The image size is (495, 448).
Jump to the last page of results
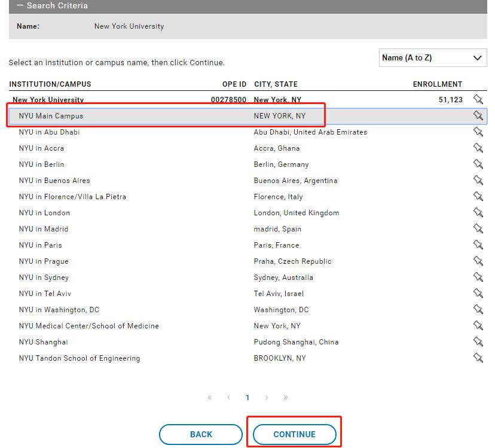(286, 397)
